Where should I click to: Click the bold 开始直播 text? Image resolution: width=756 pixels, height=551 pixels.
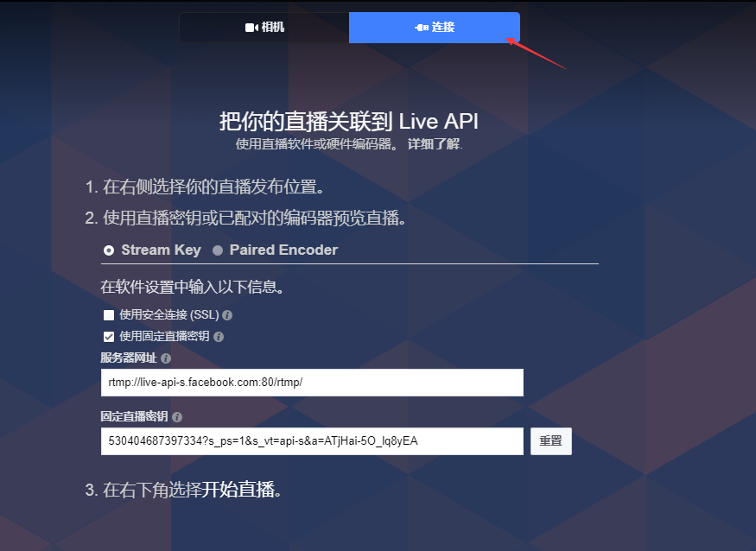238,490
